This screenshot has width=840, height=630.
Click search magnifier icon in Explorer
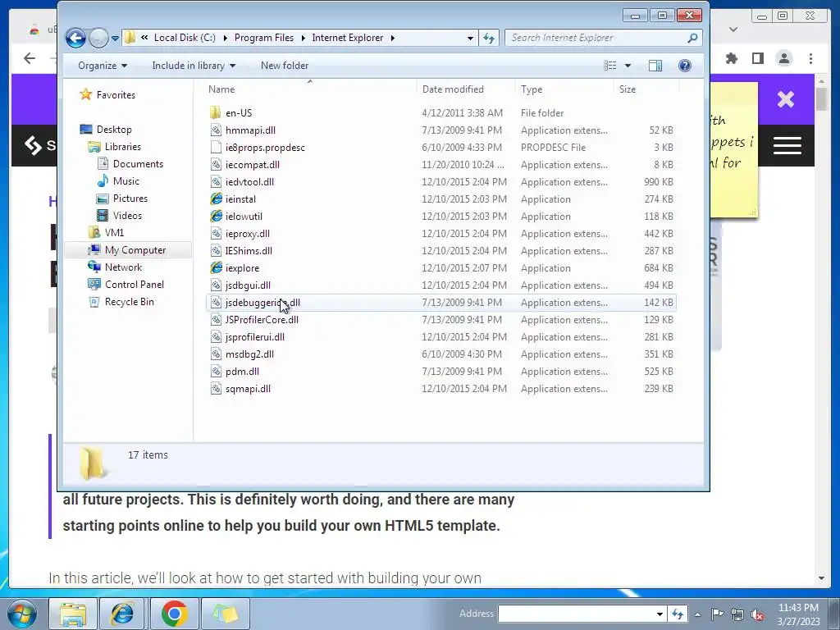pos(692,38)
